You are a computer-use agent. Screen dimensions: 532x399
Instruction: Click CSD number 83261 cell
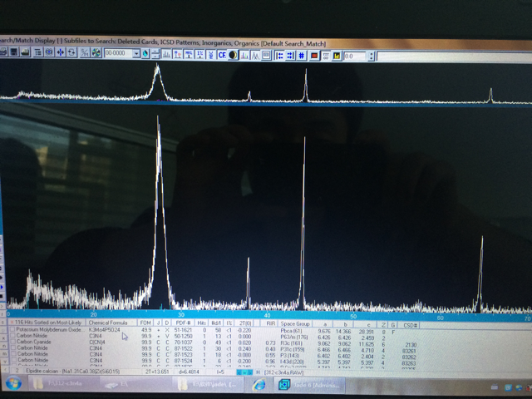(x=409, y=351)
